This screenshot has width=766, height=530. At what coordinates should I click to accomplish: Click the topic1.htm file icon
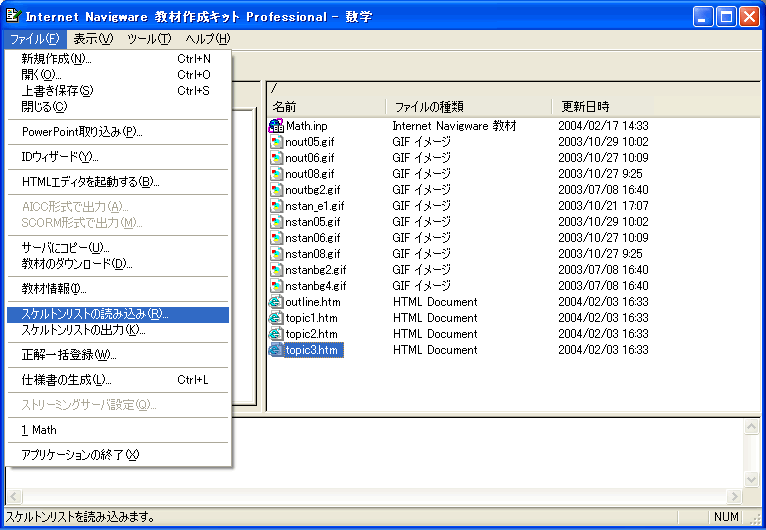(x=277, y=318)
